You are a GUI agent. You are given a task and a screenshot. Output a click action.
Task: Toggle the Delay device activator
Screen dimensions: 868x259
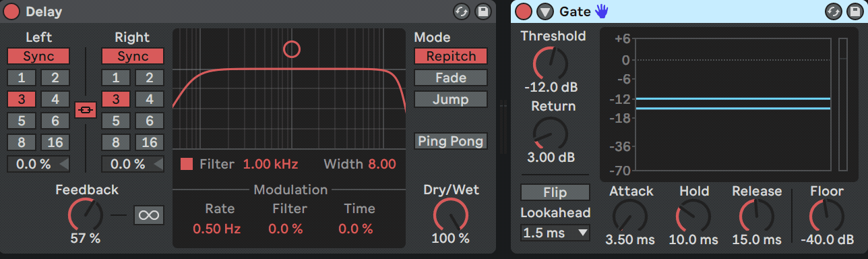(x=12, y=11)
